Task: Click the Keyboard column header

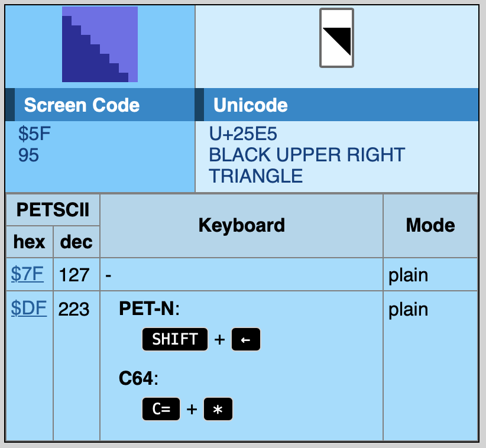Action: (241, 225)
